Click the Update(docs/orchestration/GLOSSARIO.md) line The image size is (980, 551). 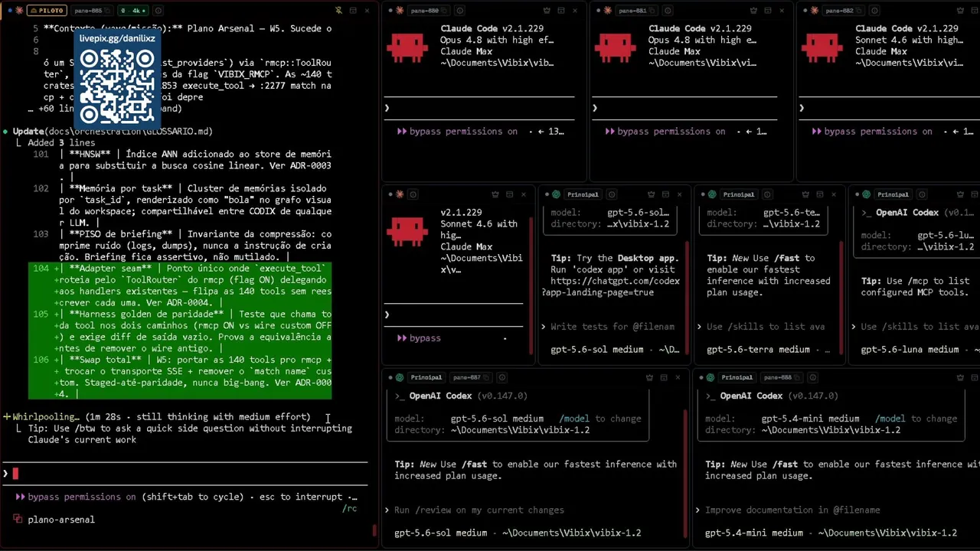pos(113,132)
